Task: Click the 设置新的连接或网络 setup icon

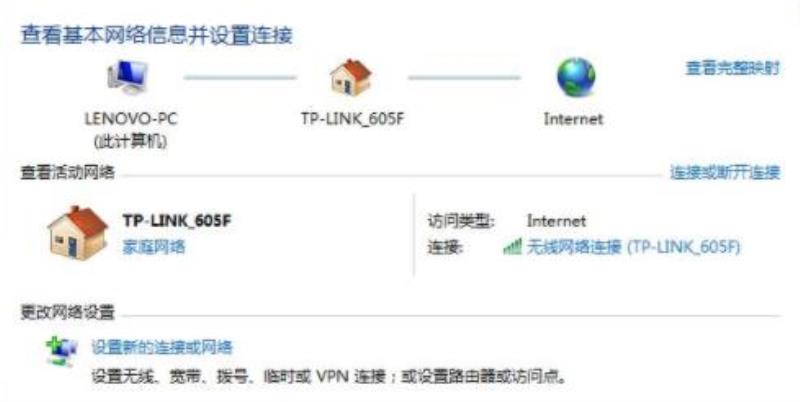Action: point(61,351)
